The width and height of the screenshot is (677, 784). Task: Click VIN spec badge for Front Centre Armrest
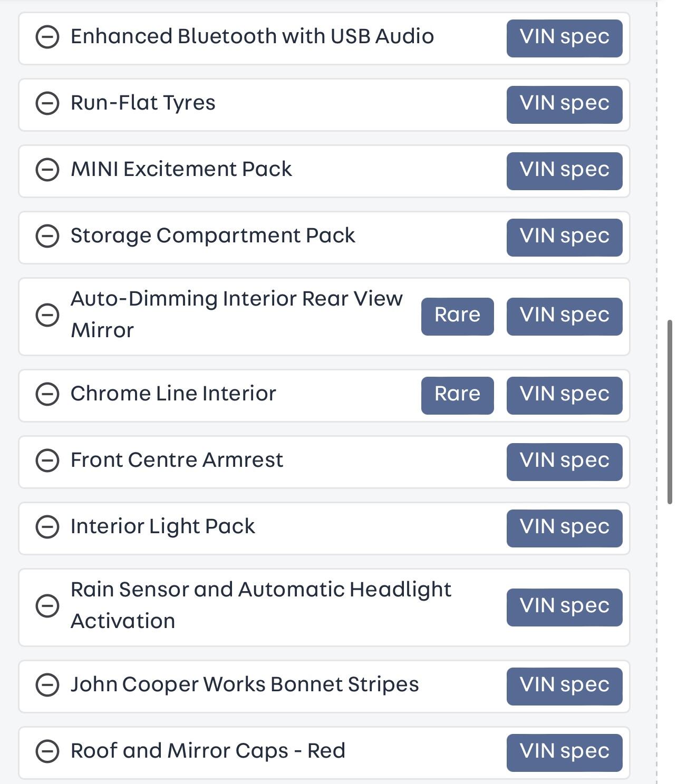pyautogui.click(x=564, y=462)
